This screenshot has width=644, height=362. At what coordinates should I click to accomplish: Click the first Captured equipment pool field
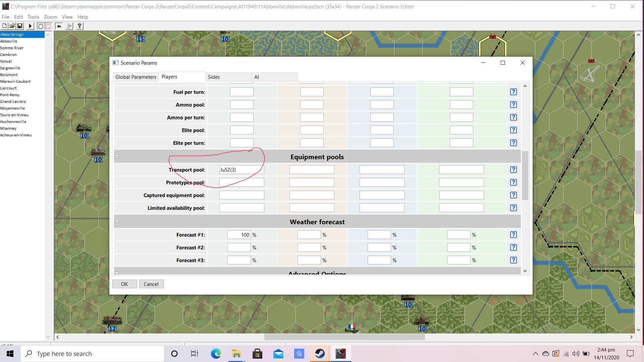click(241, 195)
